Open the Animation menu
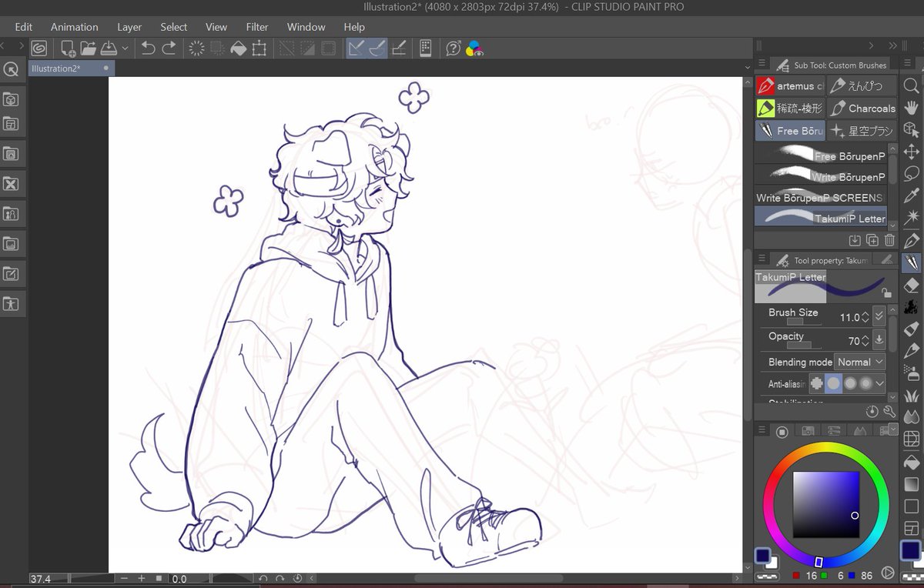924x588 pixels. (x=75, y=26)
